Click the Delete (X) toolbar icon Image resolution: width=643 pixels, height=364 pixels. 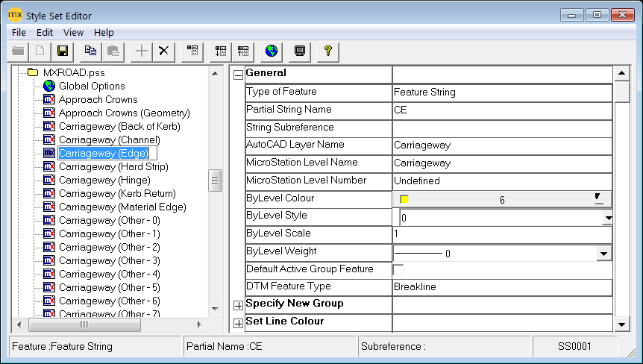pyautogui.click(x=163, y=51)
